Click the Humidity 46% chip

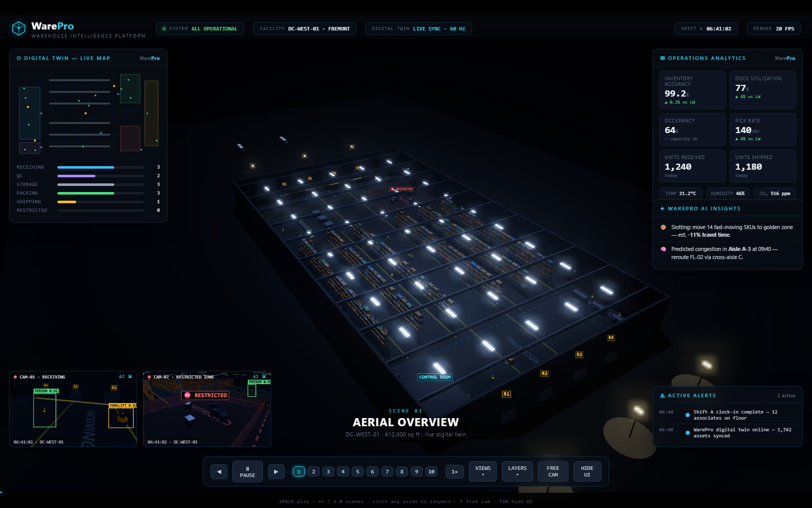coord(728,194)
